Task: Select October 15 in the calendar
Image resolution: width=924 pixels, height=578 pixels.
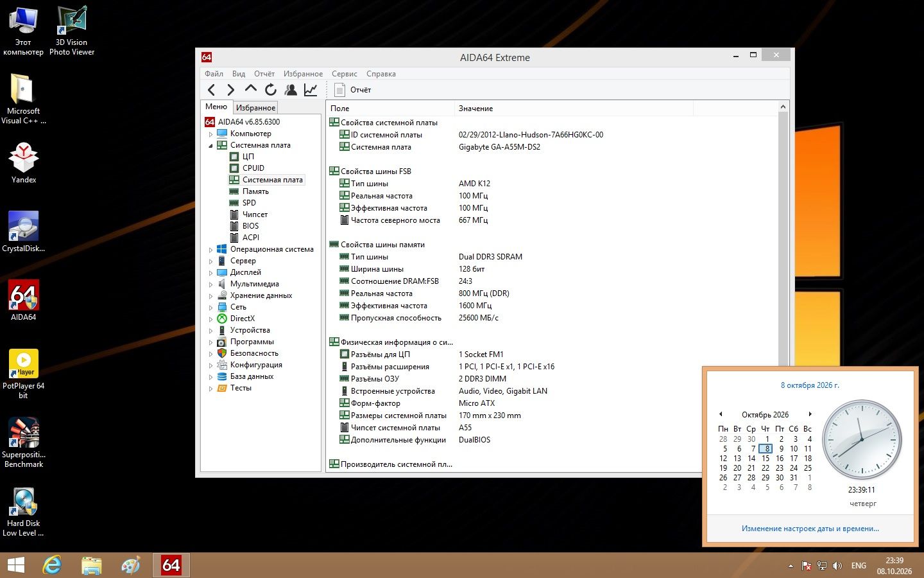Action: tap(766, 459)
